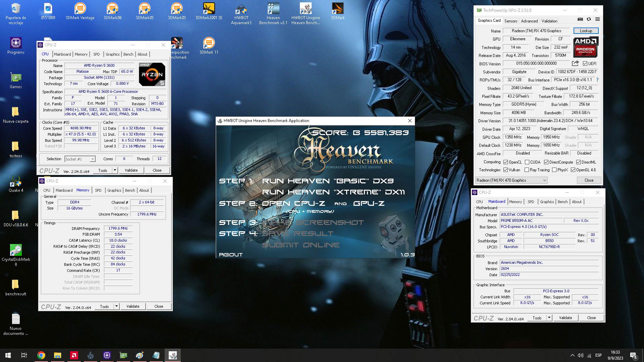Open the Games desktop icon
Image resolution: width=644 pixels, height=362 pixels.
[x=16, y=80]
